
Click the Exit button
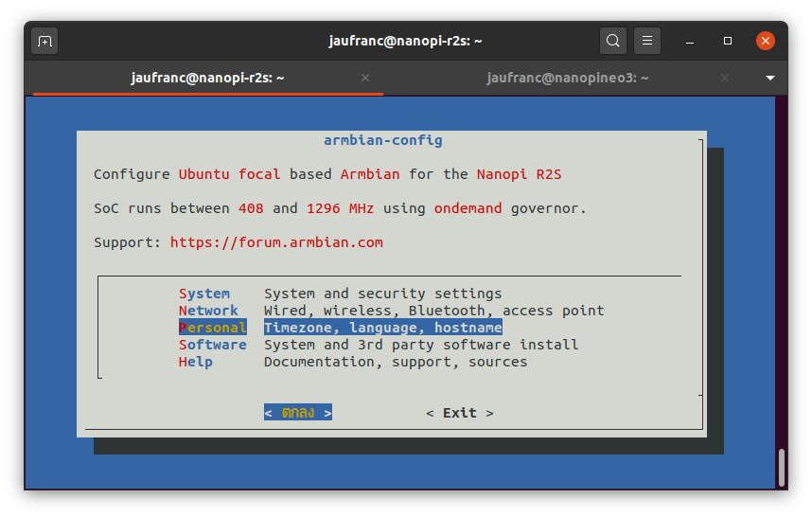click(x=459, y=413)
